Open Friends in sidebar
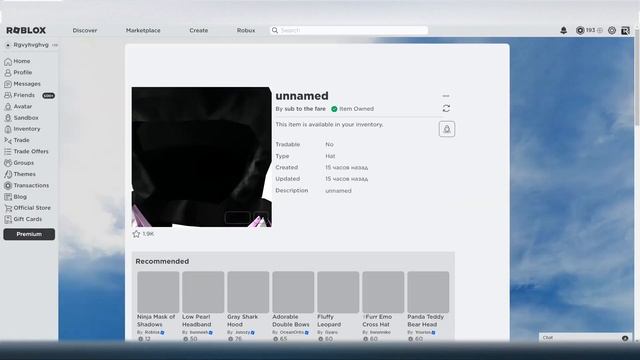The height and width of the screenshot is (360, 640). tap(20, 95)
